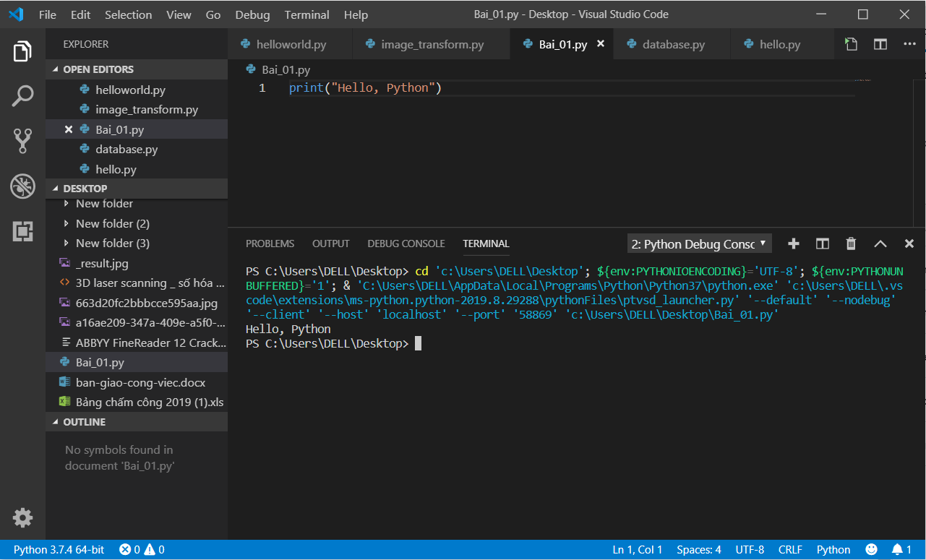This screenshot has height=560, width=926.
Task: Open the Terminal menu
Action: pyautogui.click(x=306, y=14)
